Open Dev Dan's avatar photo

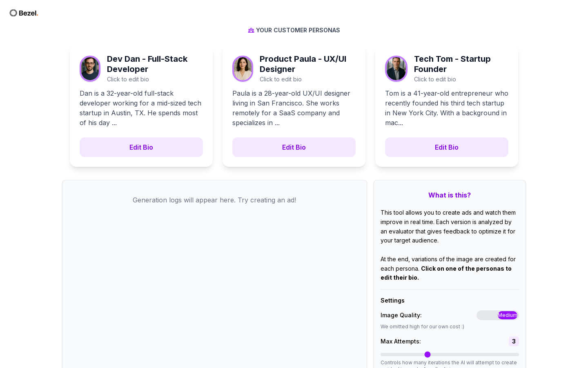90,69
